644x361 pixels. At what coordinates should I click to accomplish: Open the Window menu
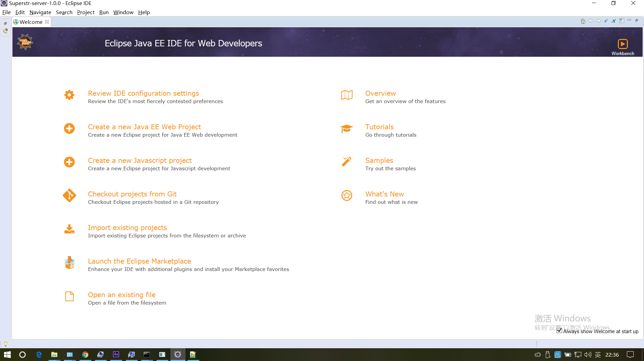123,12
